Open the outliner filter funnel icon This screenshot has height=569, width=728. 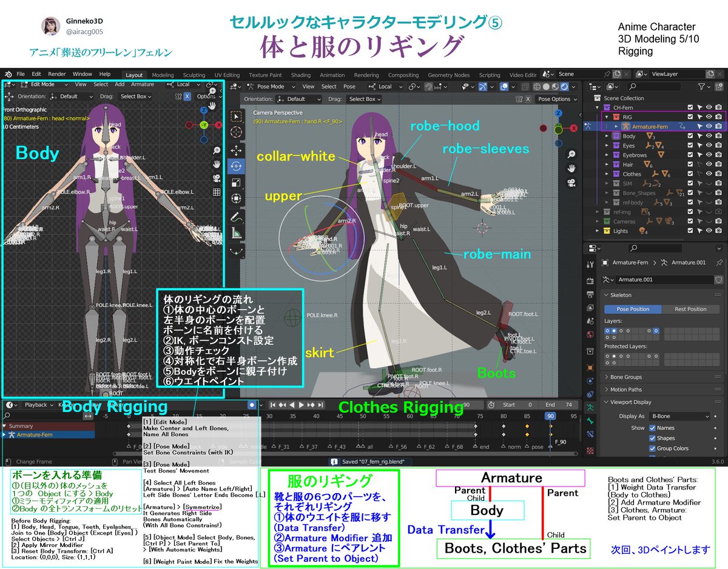(701, 87)
